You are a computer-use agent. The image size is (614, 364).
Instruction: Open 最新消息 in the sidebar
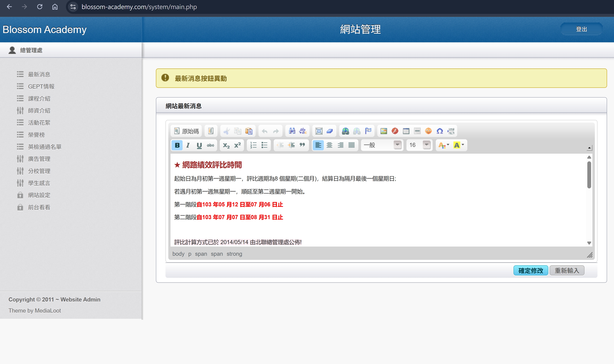(39, 74)
